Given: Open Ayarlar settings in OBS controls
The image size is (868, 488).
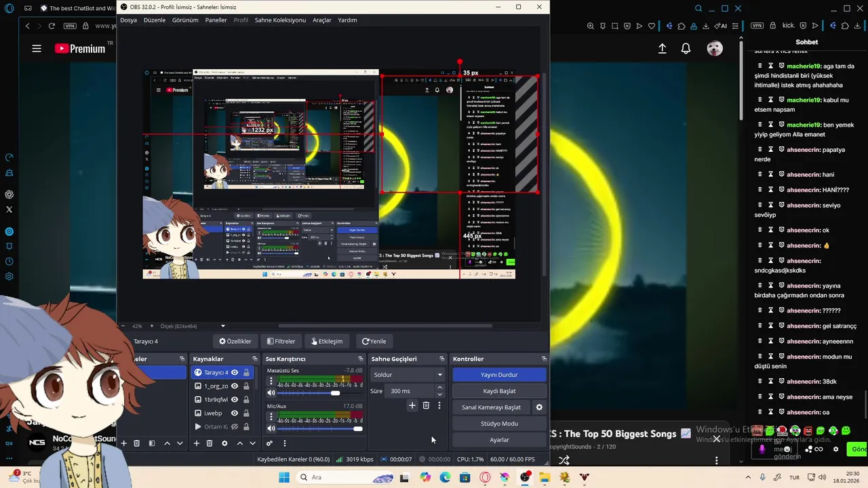Looking at the screenshot, I should pos(499,440).
